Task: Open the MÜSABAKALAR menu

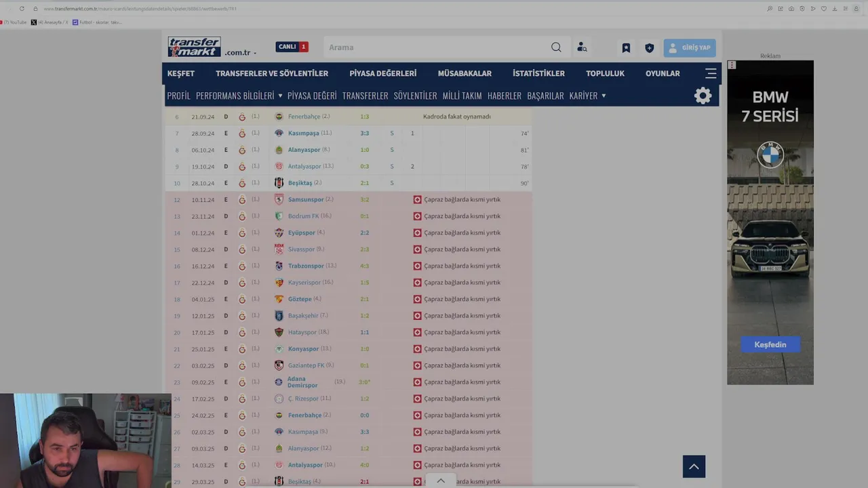Action: pyautogui.click(x=465, y=73)
